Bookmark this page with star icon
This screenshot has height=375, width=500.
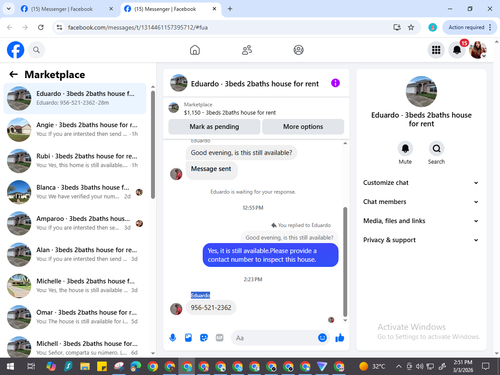(411, 27)
